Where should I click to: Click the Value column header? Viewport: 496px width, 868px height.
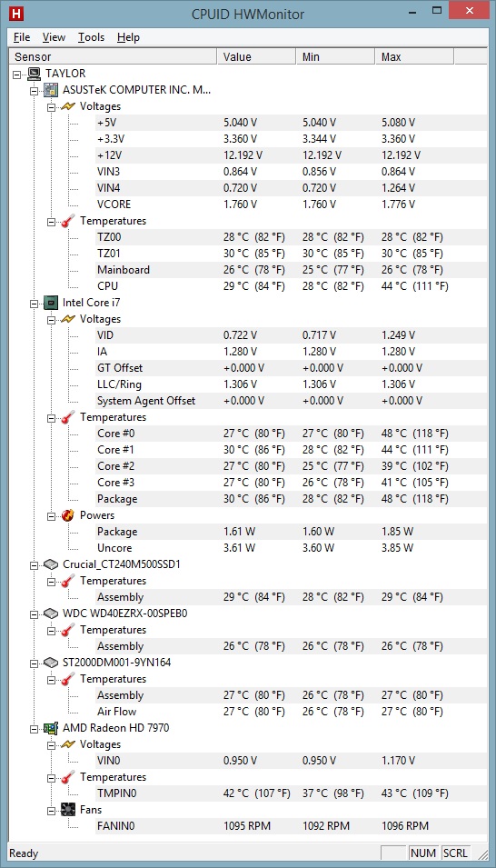[x=256, y=57]
